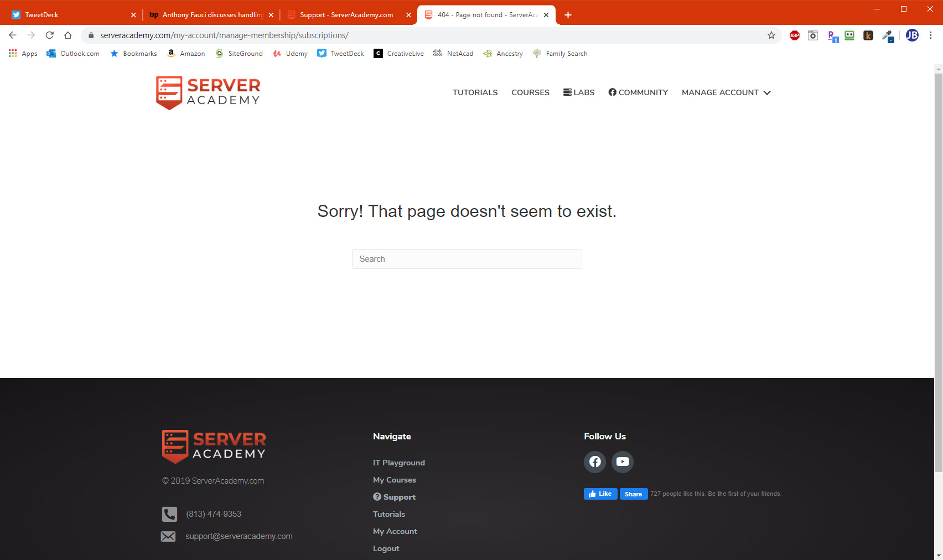Open the Chrome three-dot menu
The image size is (943, 560).
pyautogui.click(x=931, y=35)
